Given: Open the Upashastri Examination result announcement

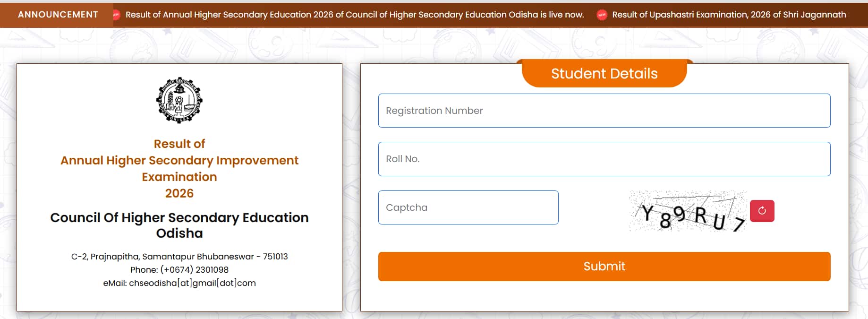Looking at the screenshot, I should tap(729, 15).
